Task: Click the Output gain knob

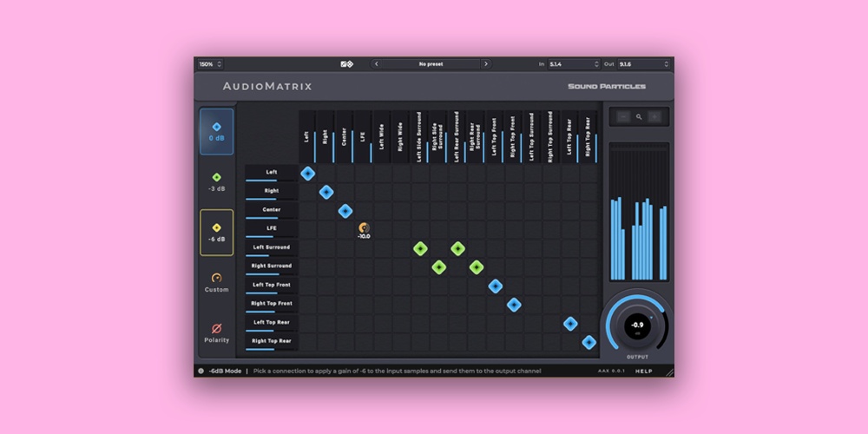Action: [638, 325]
